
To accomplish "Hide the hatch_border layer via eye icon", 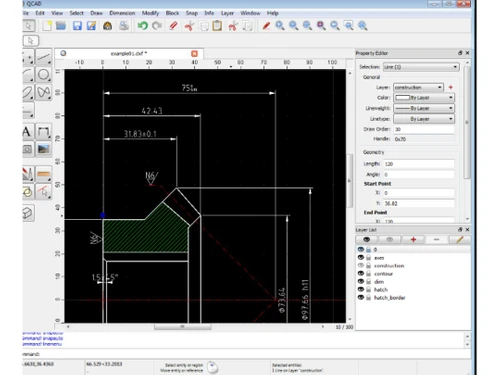I will point(361,298).
